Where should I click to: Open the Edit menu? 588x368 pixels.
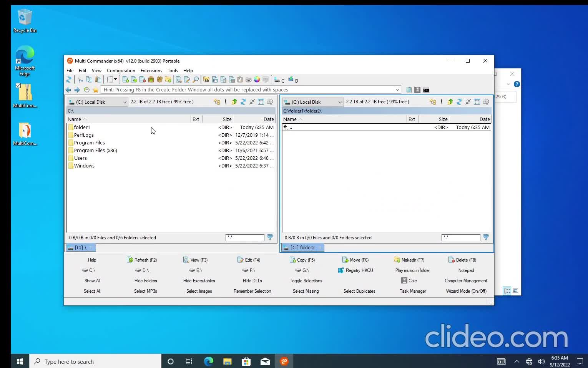point(83,71)
